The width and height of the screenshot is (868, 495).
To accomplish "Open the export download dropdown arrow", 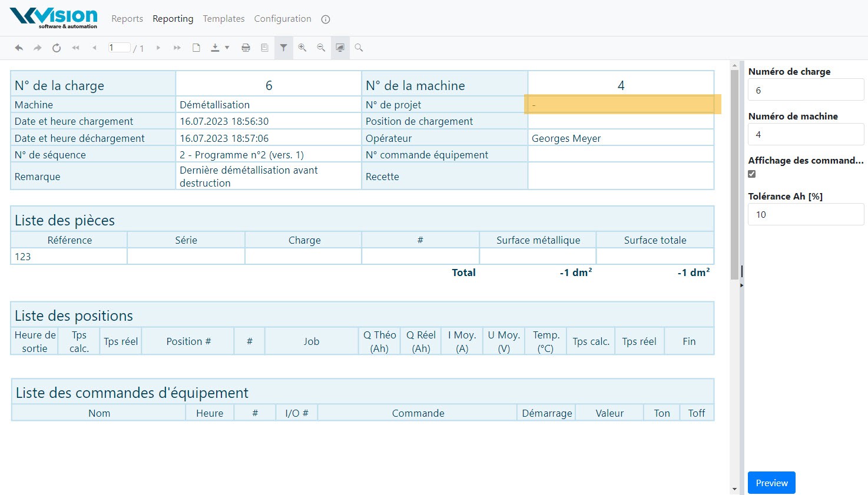I will coord(227,48).
